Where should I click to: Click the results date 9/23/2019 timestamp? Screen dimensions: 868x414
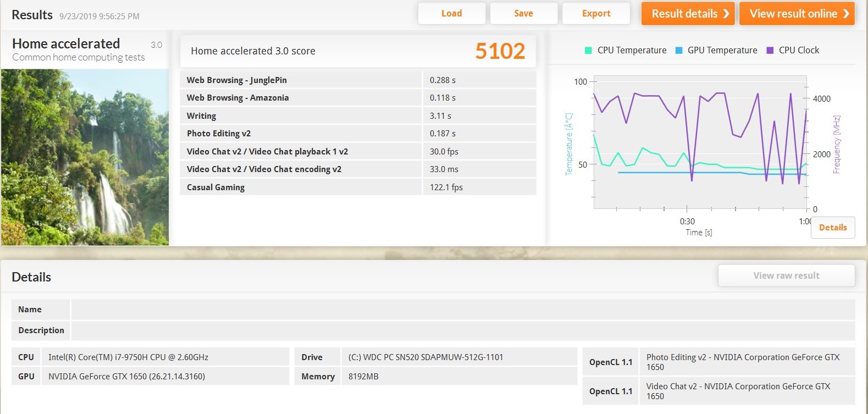(x=99, y=16)
